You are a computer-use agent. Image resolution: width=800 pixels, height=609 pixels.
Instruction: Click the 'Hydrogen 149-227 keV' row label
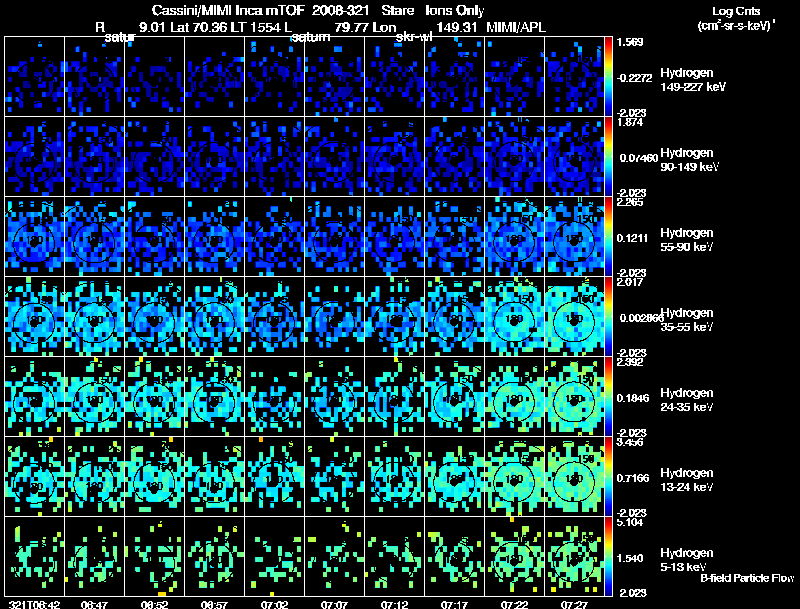(692, 80)
